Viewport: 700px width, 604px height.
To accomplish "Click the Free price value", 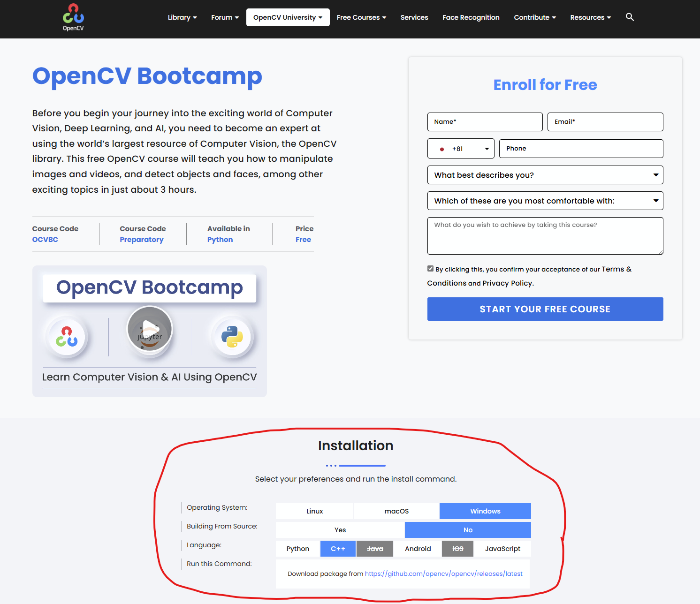I will click(x=303, y=240).
